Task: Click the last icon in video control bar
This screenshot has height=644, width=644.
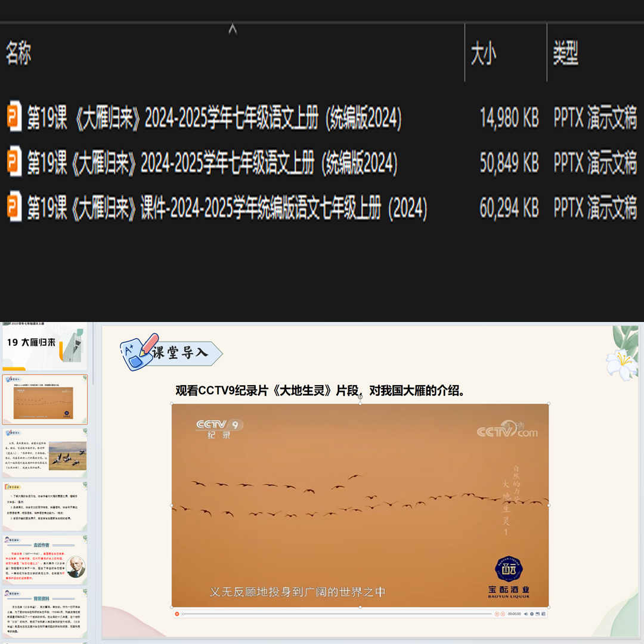Action: point(543,614)
